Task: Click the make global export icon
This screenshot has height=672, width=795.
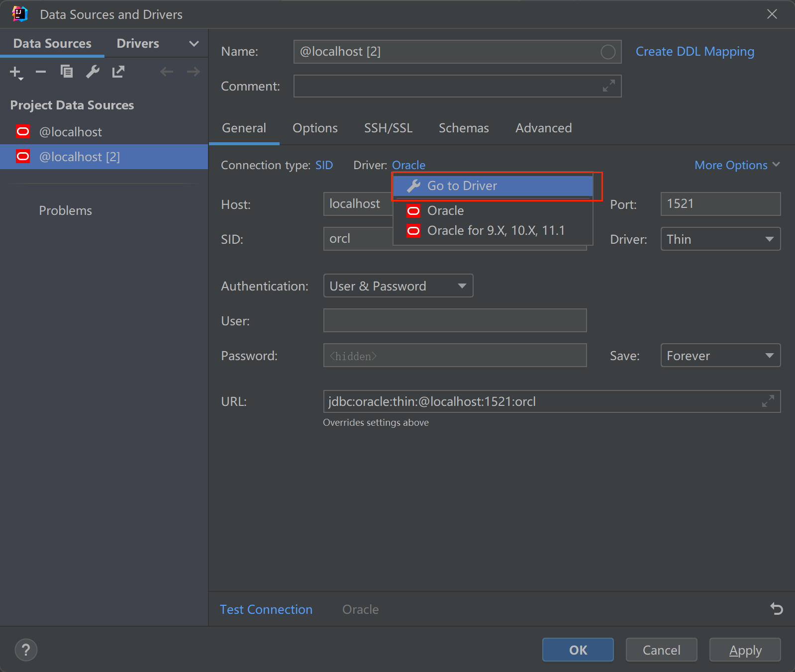Action: pyautogui.click(x=118, y=72)
